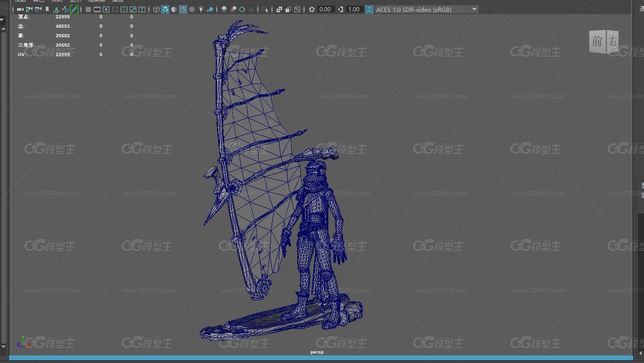Click the Image Plane icon

click(56, 9)
